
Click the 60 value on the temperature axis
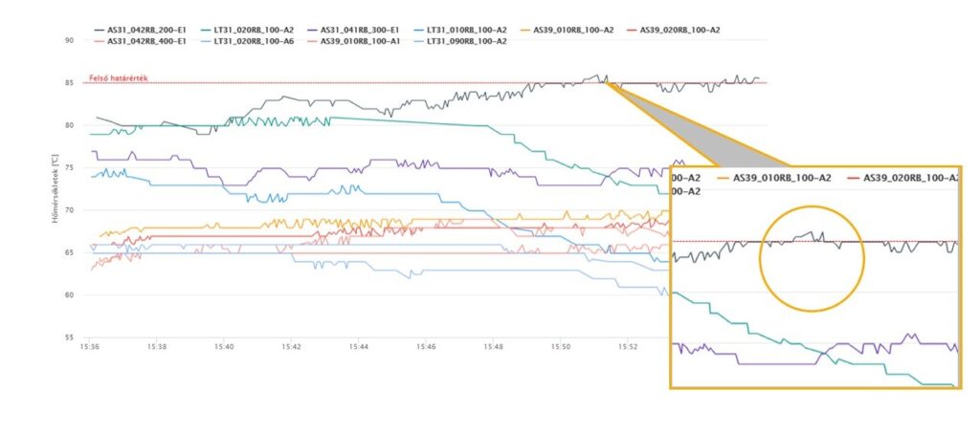(69, 294)
